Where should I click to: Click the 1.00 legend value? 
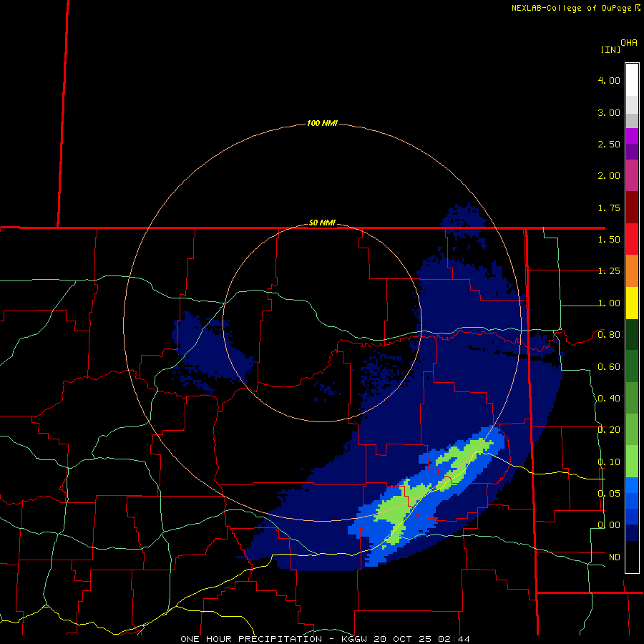tap(609, 303)
